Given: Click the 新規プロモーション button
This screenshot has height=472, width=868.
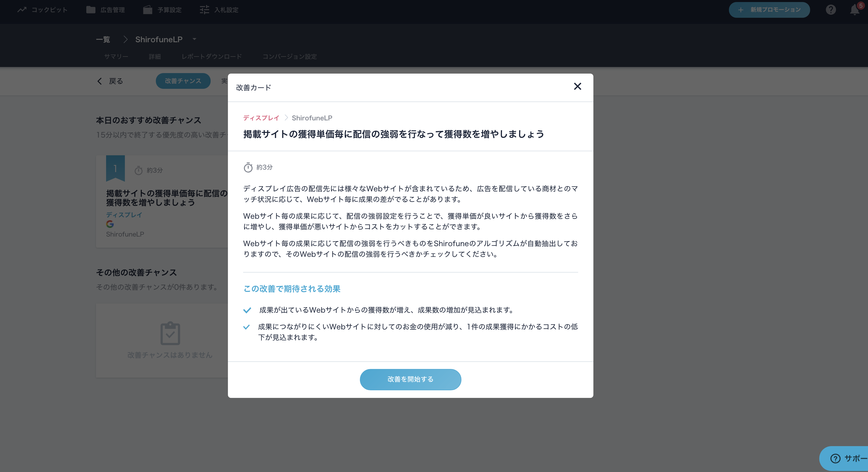Looking at the screenshot, I should click(x=769, y=10).
